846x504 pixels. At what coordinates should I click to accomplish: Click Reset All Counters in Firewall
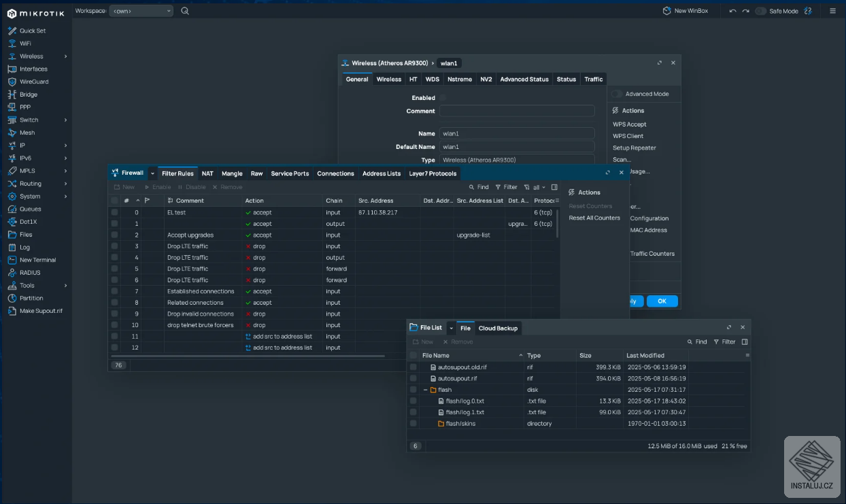pos(594,218)
